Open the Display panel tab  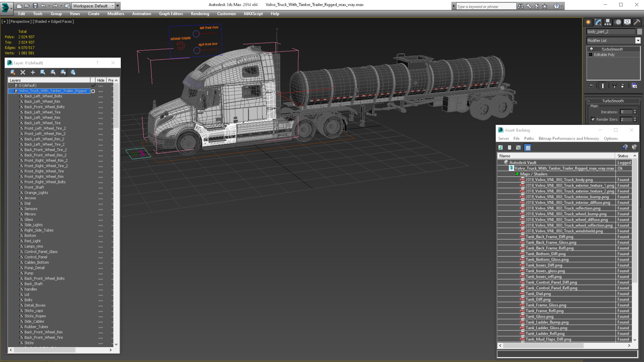pos(627,22)
